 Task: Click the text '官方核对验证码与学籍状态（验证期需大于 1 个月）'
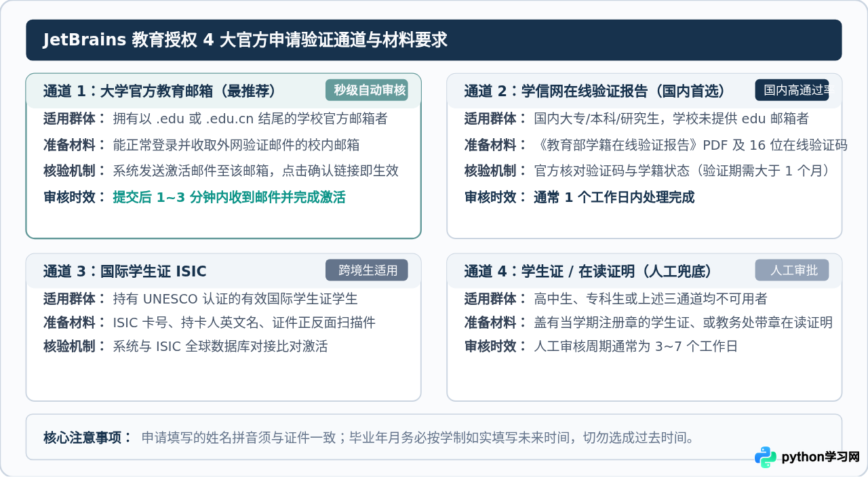pos(683,171)
